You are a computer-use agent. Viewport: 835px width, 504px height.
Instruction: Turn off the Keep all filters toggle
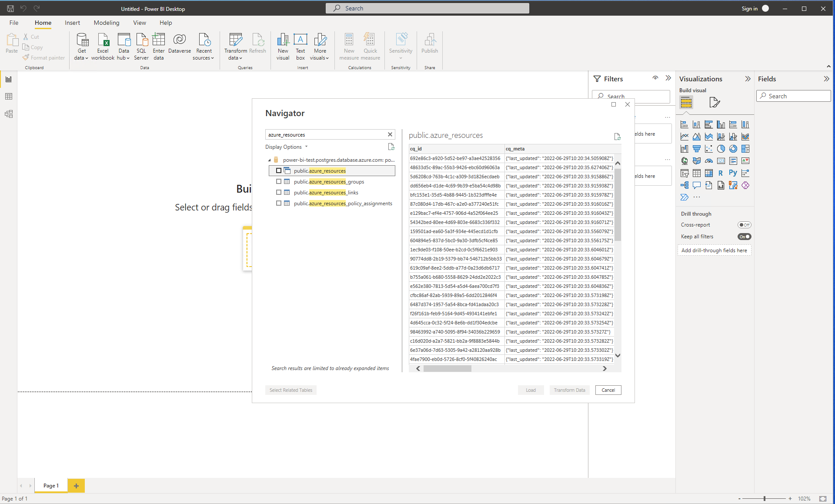744,237
